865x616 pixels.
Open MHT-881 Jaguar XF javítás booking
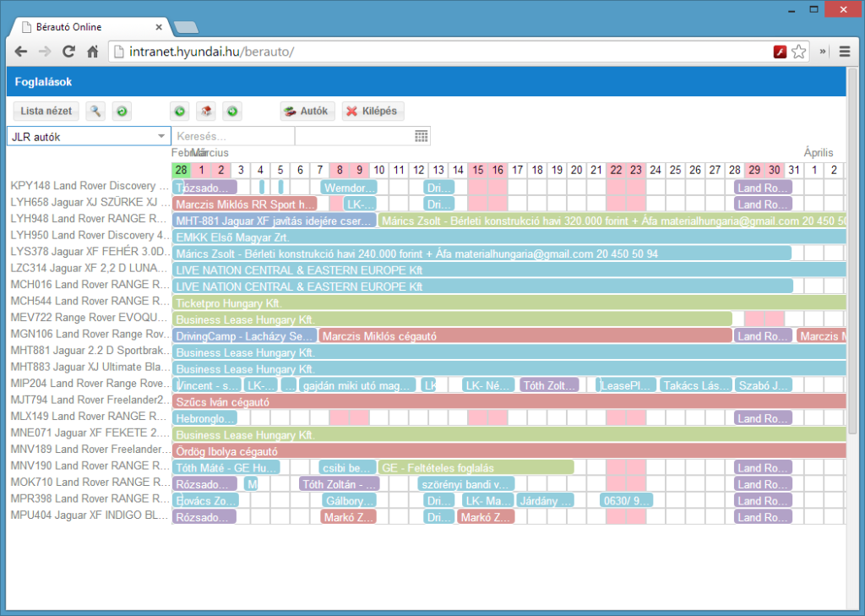click(275, 221)
